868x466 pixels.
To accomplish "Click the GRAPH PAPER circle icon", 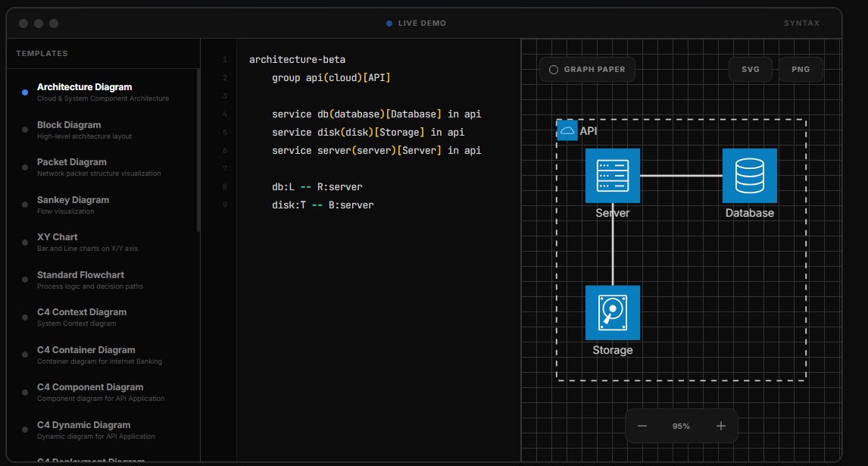I will [x=554, y=69].
